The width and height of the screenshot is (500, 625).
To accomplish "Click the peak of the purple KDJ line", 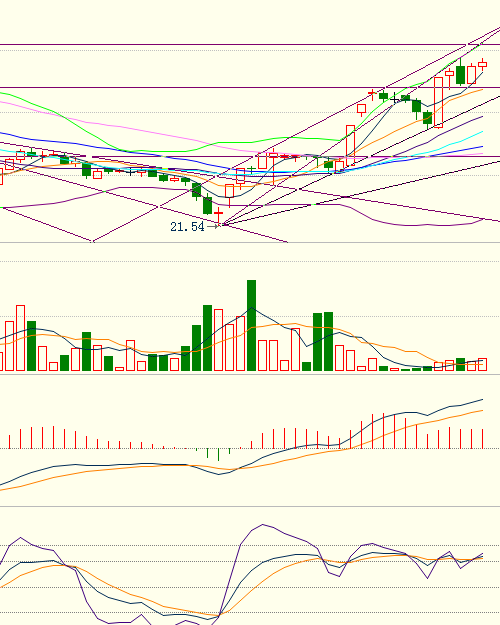I will point(262,525).
